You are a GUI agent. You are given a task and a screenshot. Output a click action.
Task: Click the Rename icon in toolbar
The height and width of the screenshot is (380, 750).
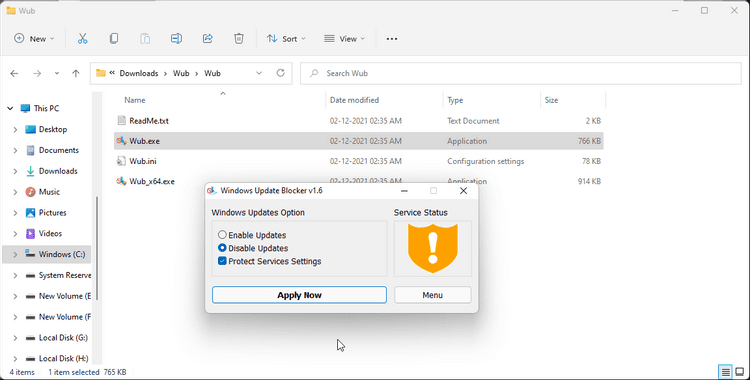point(176,39)
